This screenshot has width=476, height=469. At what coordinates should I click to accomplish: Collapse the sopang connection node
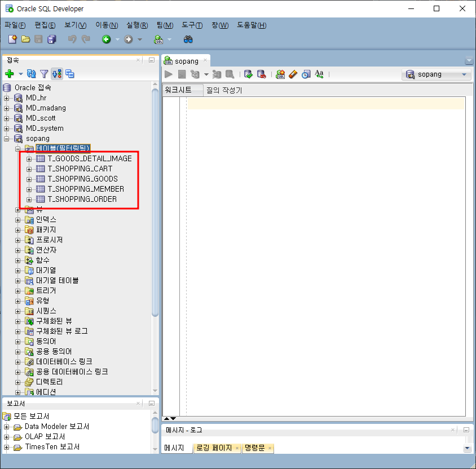pyautogui.click(x=6, y=139)
